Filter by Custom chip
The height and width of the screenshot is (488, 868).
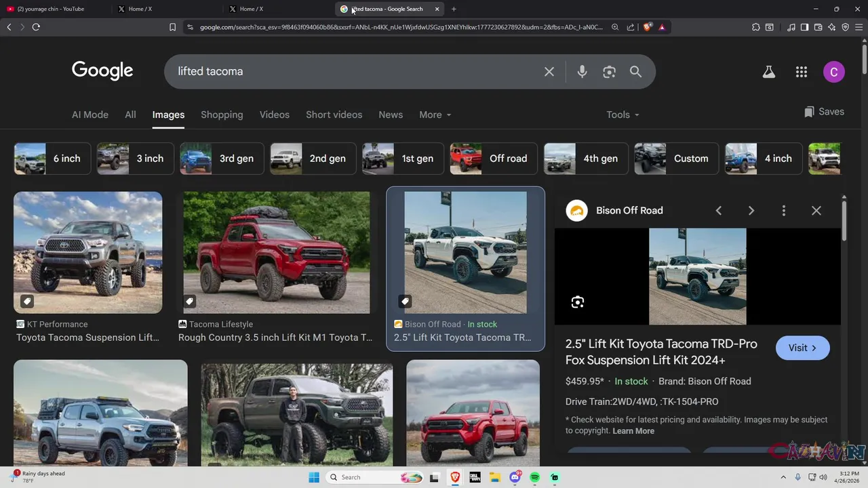coord(676,159)
